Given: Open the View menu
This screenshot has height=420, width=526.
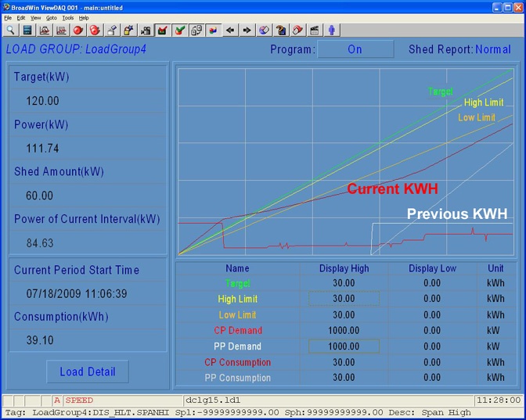Looking at the screenshot, I should coord(35,17).
